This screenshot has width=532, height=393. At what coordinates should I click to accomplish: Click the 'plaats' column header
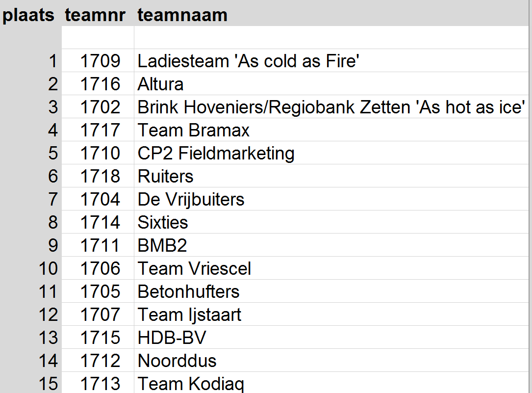[x=28, y=15]
